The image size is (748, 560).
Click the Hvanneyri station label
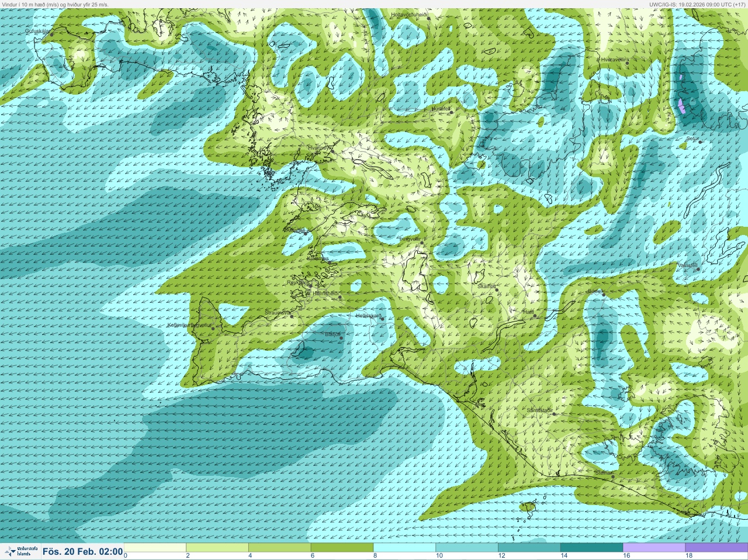click(x=320, y=148)
